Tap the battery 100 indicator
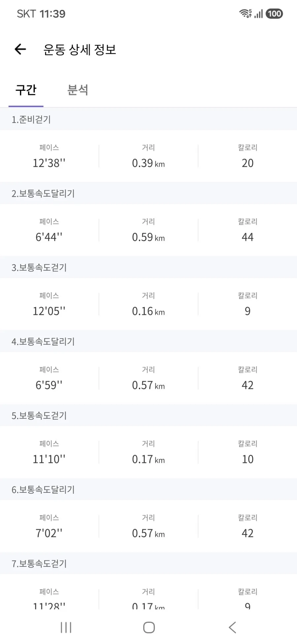 click(x=274, y=14)
